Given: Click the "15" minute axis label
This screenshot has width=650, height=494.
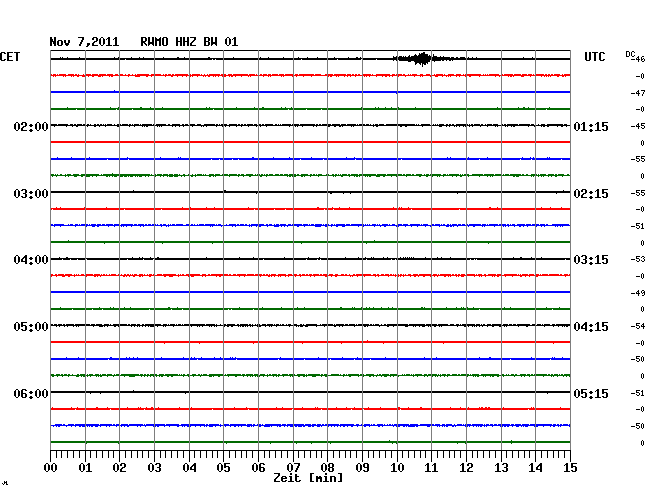Looking at the screenshot, I should click(570, 467).
